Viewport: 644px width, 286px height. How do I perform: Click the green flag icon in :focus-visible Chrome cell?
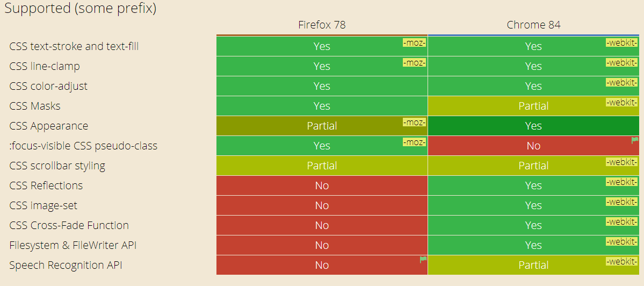click(635, 140)
